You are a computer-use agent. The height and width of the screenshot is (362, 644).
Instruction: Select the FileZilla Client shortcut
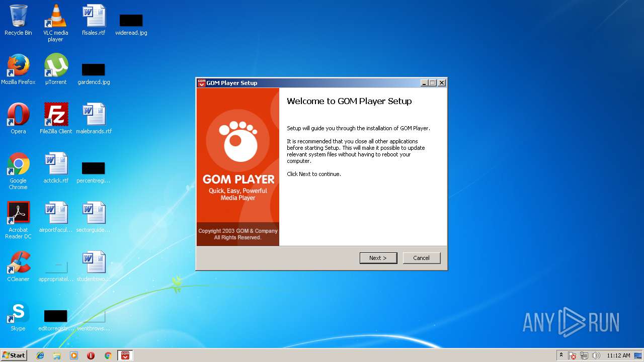pos(56,119)
